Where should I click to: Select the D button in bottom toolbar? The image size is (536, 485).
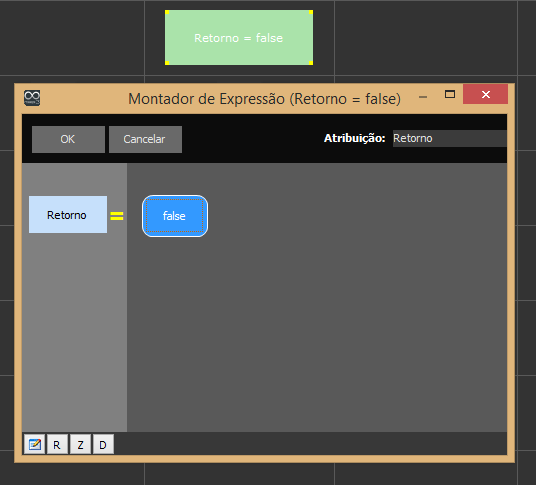(x=103, y=444)
